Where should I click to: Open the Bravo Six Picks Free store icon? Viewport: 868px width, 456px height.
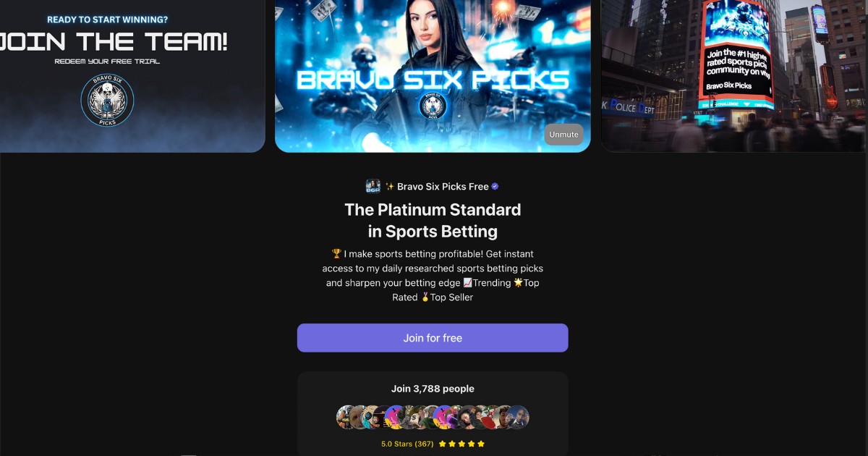(x=373, y=186)
